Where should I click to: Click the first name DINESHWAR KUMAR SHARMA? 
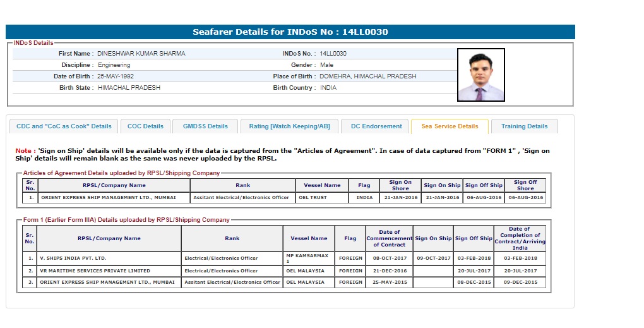click(x=141, y=54)
